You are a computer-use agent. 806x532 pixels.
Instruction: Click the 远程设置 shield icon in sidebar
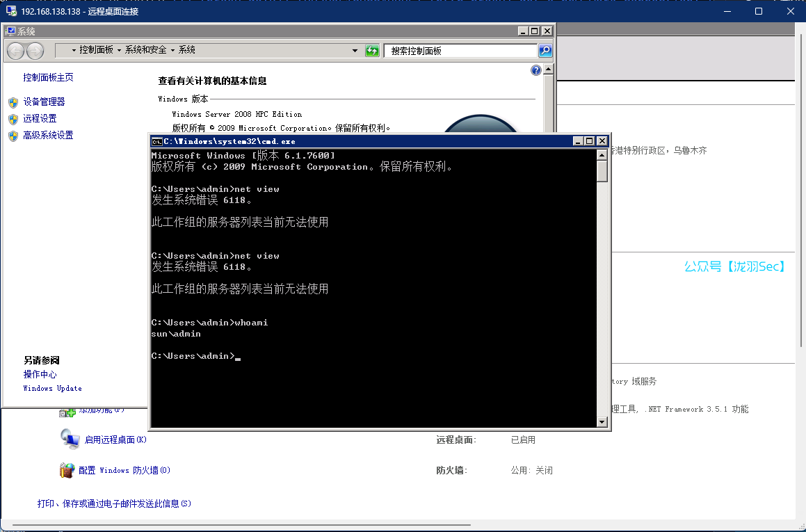[x=13, y=118]
